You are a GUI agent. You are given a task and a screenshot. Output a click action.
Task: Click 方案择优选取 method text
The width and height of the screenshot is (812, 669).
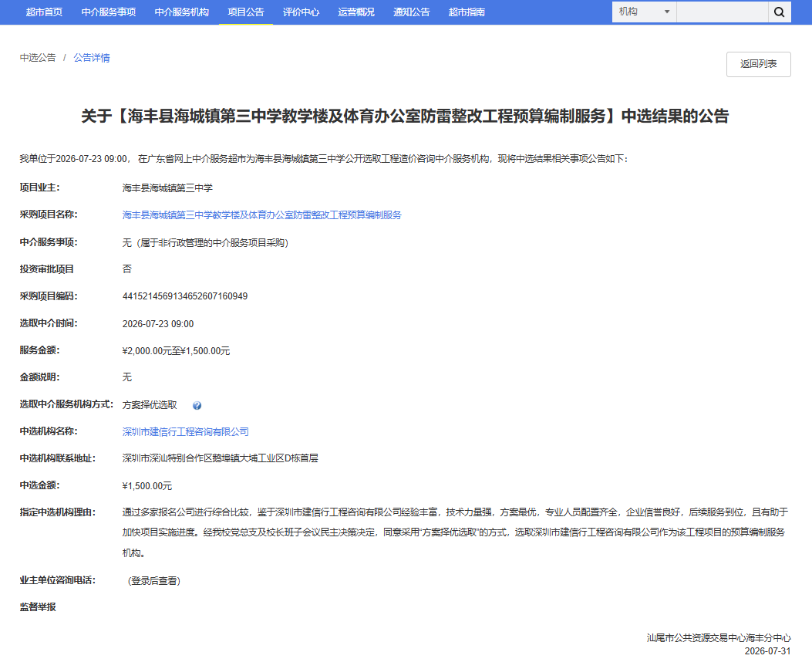pyautogui.click(x=150, y=404)
